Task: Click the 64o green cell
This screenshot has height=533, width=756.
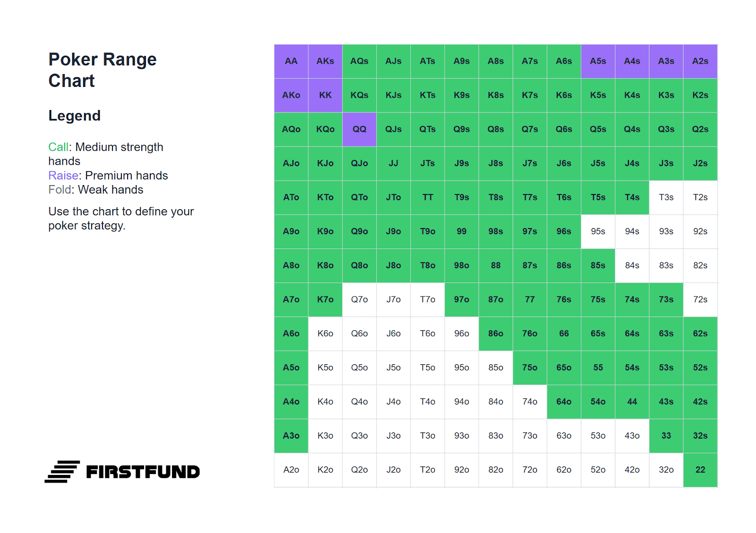Action: tap(564, 402)
